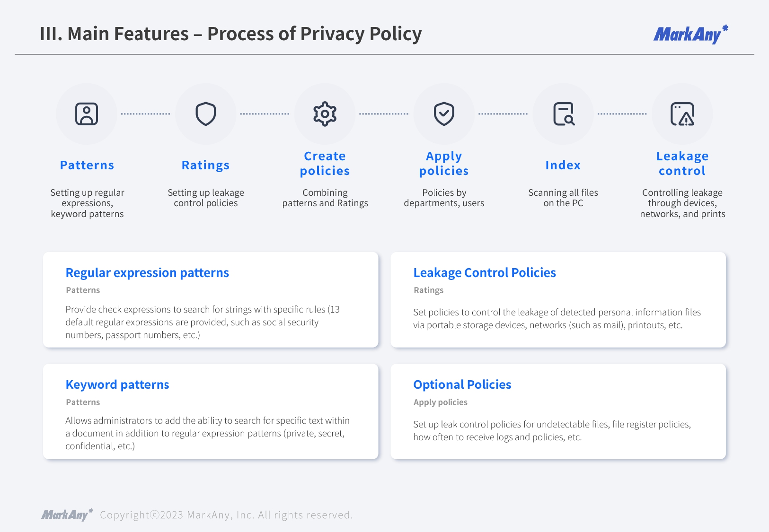The height and width of the screenshot is (532, 769).
Task: Select the Create policies gear icon
Action: pos(325,114)
